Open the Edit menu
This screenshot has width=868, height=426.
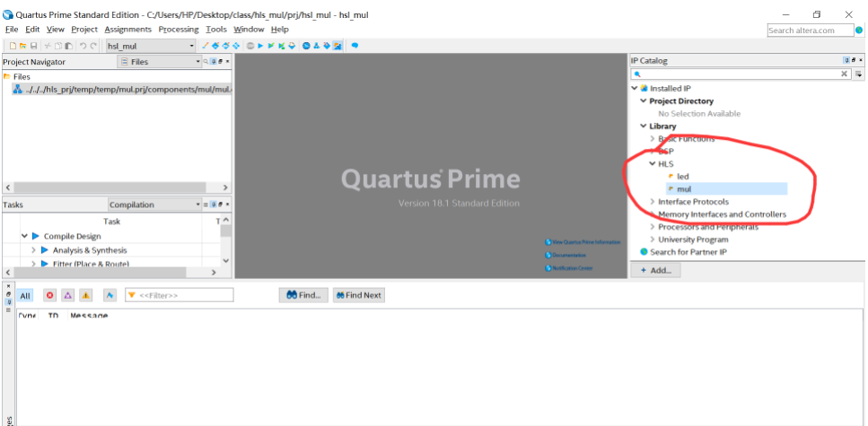tap(32, 30)
